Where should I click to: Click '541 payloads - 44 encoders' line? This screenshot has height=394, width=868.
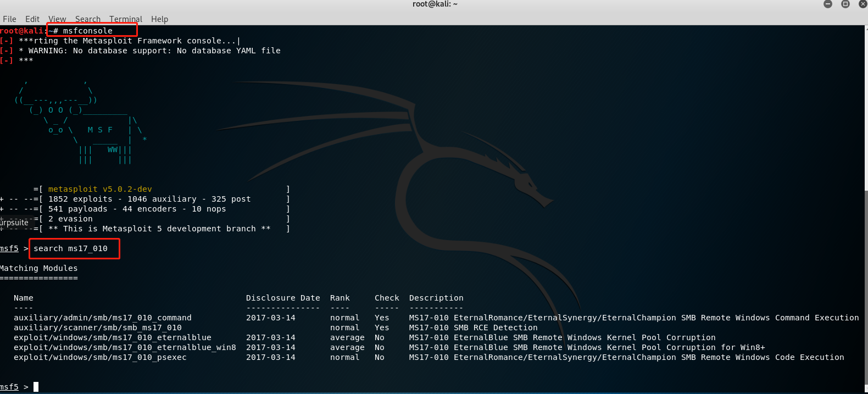click(x=137, y=209)
